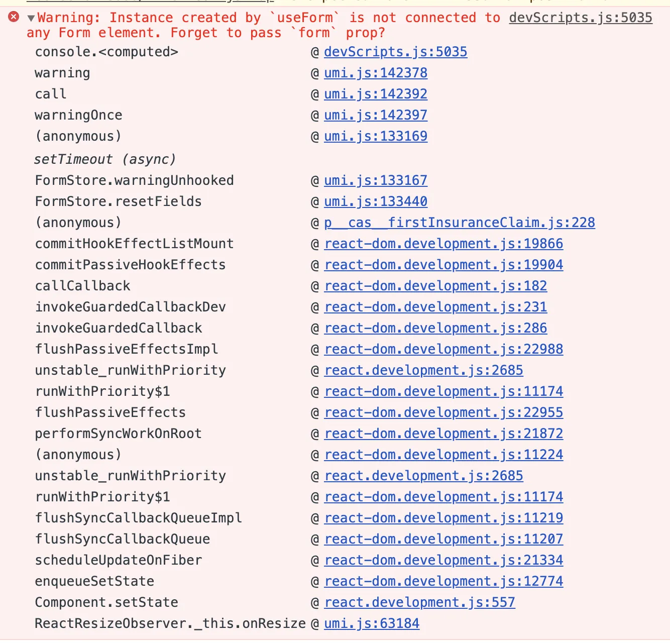Open umi.js:142378 source for warning
670x644 pixels.
click(x=376, y=73)
